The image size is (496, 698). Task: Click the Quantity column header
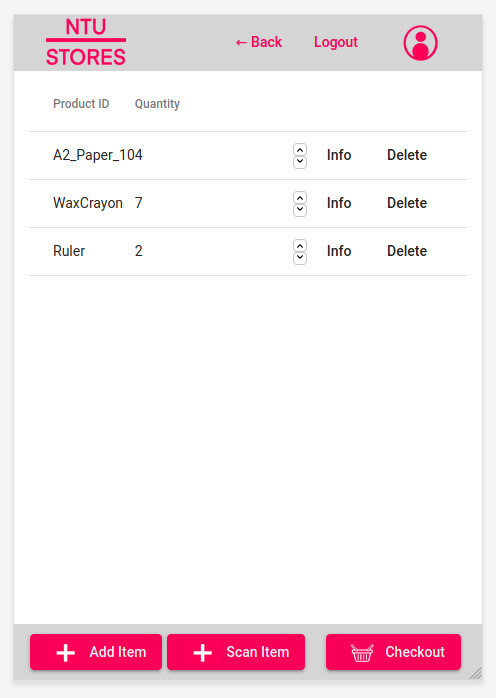click(x=157, y=104)
